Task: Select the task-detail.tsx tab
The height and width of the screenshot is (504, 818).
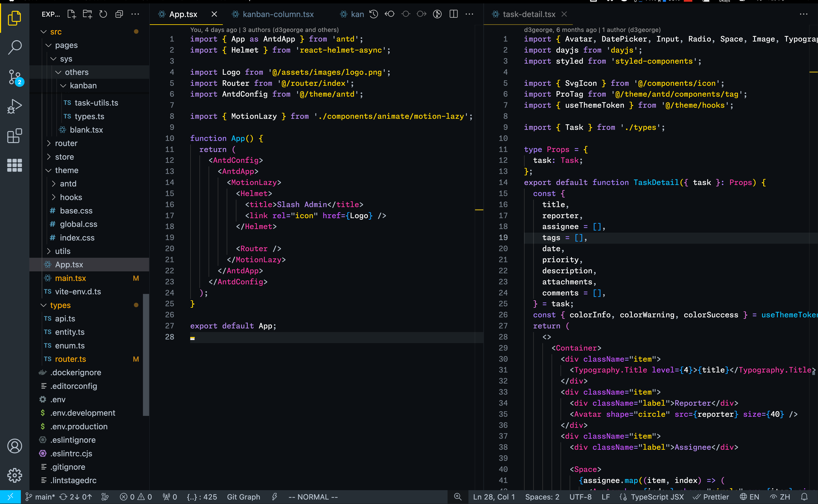Action: tap(529, 14)
